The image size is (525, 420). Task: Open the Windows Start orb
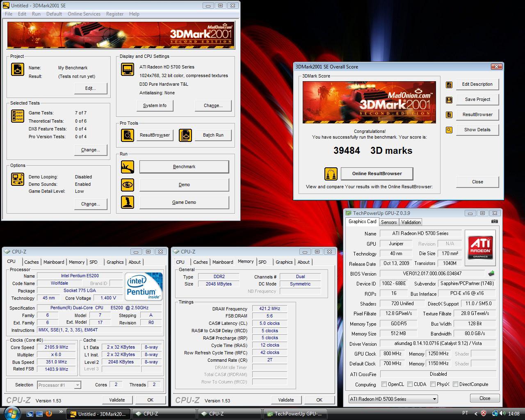pos(11,413)
